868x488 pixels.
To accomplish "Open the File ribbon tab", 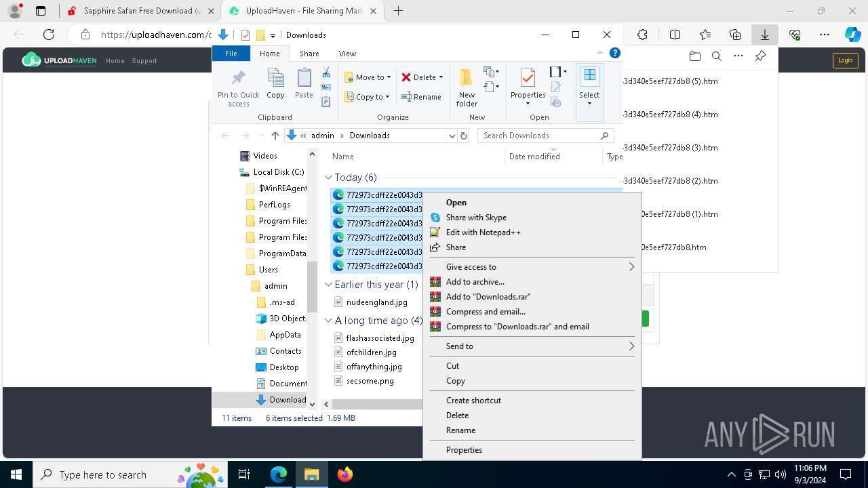I will [231, 54].
